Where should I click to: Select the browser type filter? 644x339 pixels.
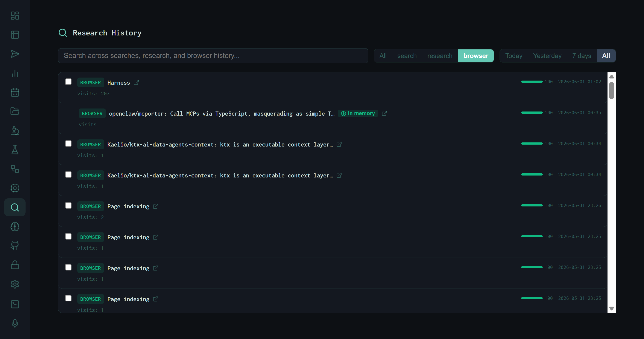point(475,56)
